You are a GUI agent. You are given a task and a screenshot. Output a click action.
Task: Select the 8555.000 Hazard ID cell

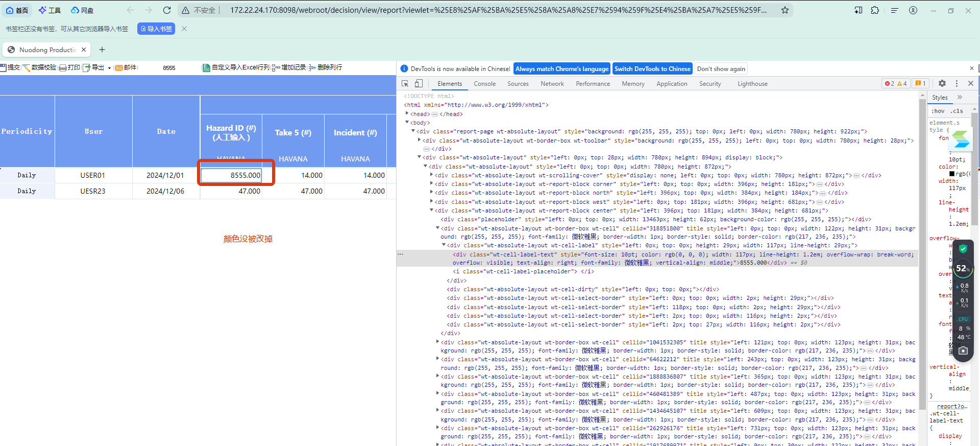(231, 175)
